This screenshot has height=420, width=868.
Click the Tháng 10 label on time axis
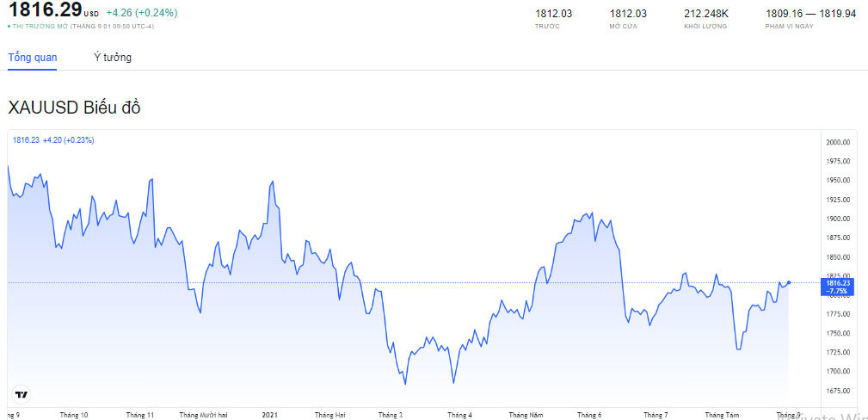coord(74,415)
